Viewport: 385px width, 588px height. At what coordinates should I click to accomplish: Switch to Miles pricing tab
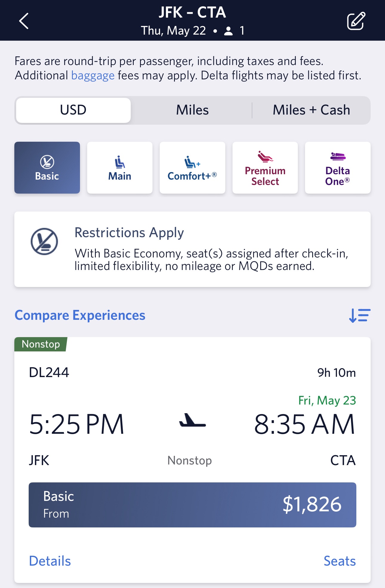[x=192, y=110]
